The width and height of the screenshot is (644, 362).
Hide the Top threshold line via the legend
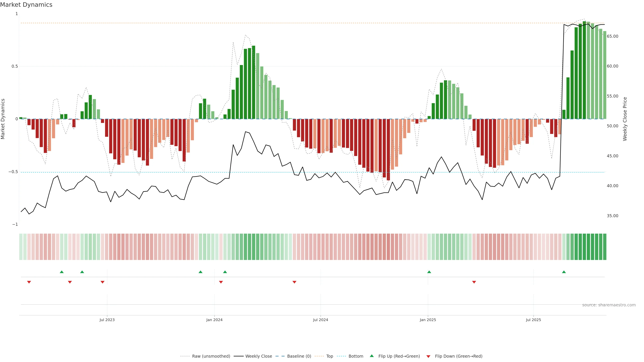point(330,356)
